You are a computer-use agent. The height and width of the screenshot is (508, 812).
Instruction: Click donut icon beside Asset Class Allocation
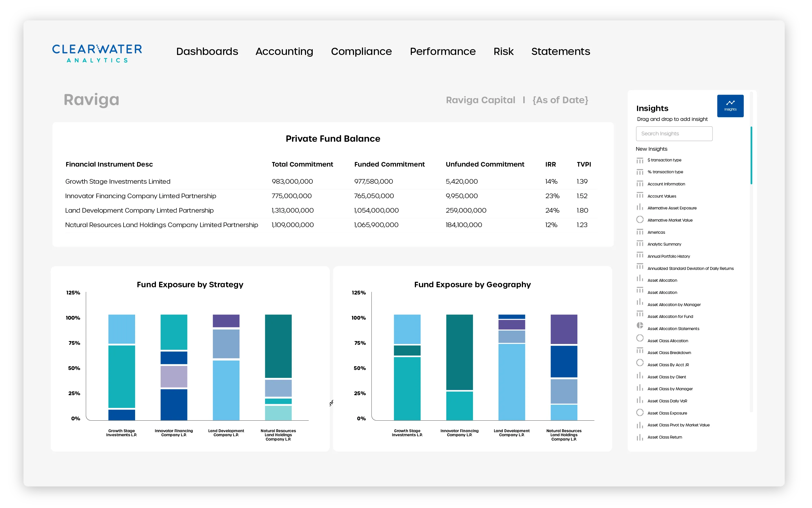click(x=640, y=338)
